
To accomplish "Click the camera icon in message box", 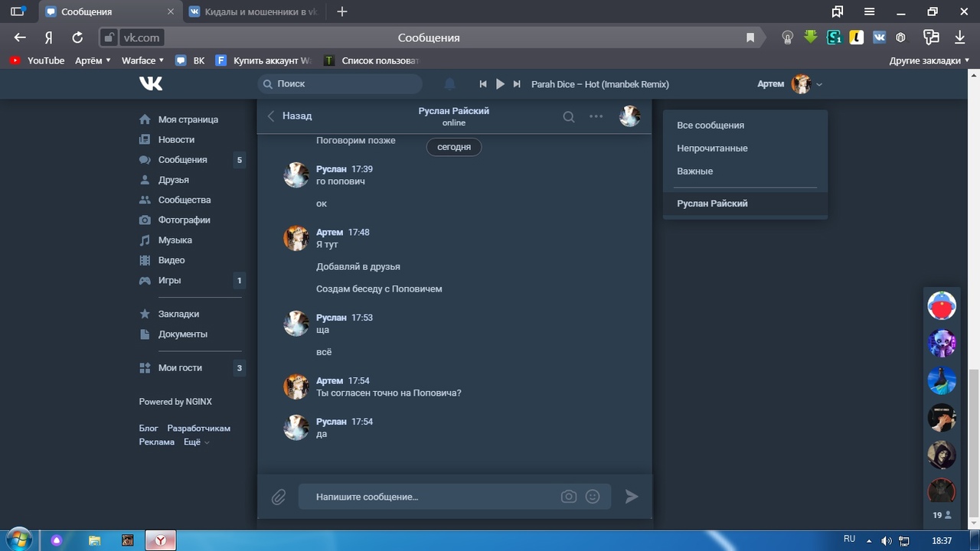I will pyautogui.click(x=568, y=497).
